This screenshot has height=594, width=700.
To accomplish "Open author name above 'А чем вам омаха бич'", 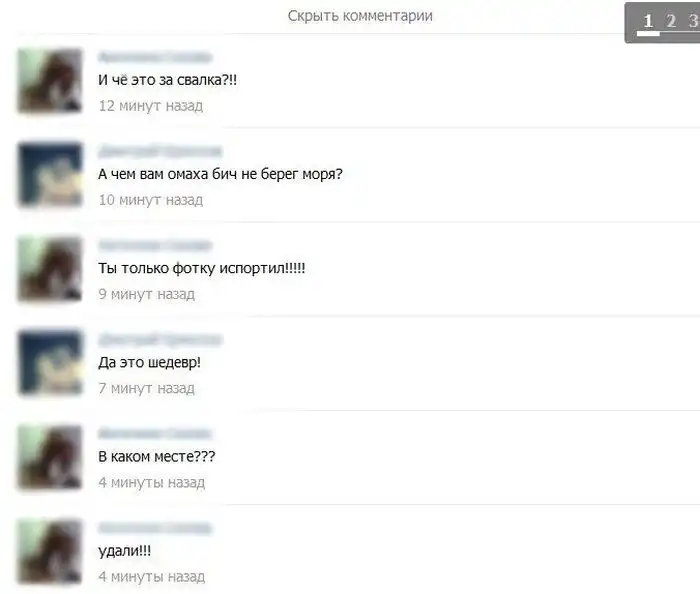I will point(160,152).
